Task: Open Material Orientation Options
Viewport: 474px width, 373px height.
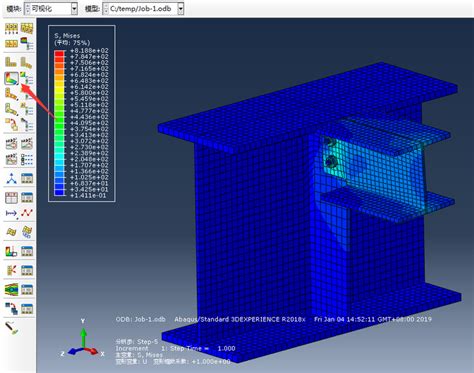Action: 27,110
